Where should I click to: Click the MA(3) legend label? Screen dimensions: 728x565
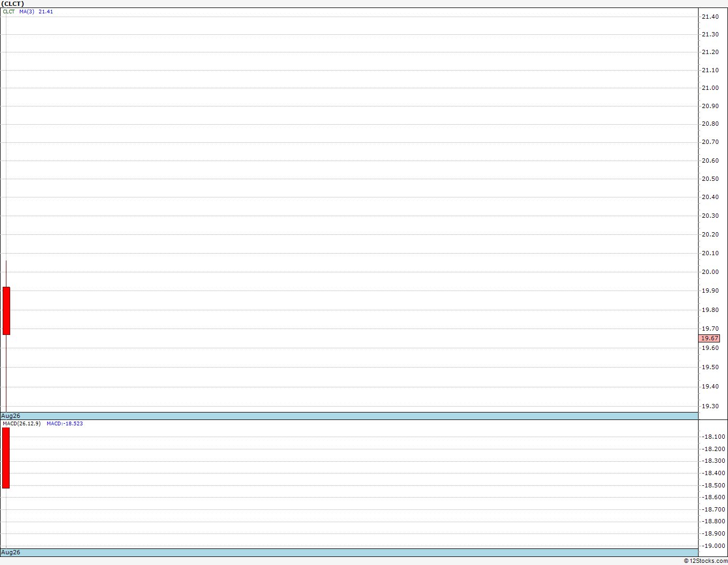coord(27,11)
